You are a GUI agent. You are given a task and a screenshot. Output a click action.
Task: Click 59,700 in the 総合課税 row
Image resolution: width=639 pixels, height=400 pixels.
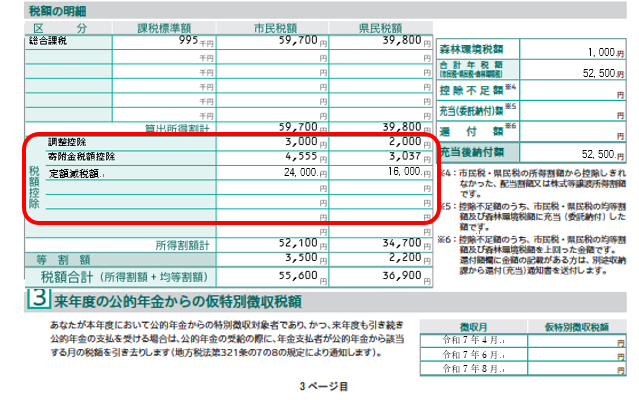pyautogui.click(x=298, y=40)
